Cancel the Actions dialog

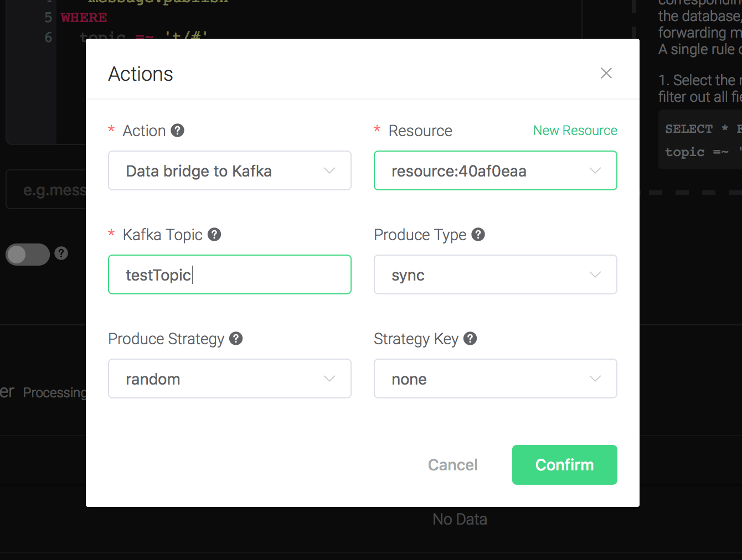(452, 465)
